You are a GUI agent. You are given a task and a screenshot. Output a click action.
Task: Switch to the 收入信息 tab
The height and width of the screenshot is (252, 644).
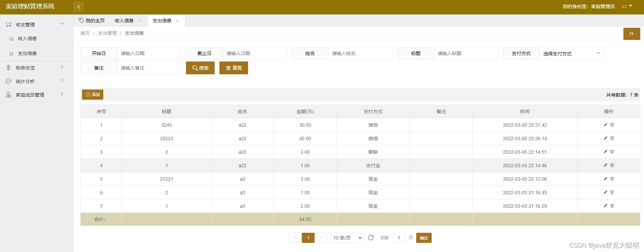pyautogui.click(x=124, y=21)
